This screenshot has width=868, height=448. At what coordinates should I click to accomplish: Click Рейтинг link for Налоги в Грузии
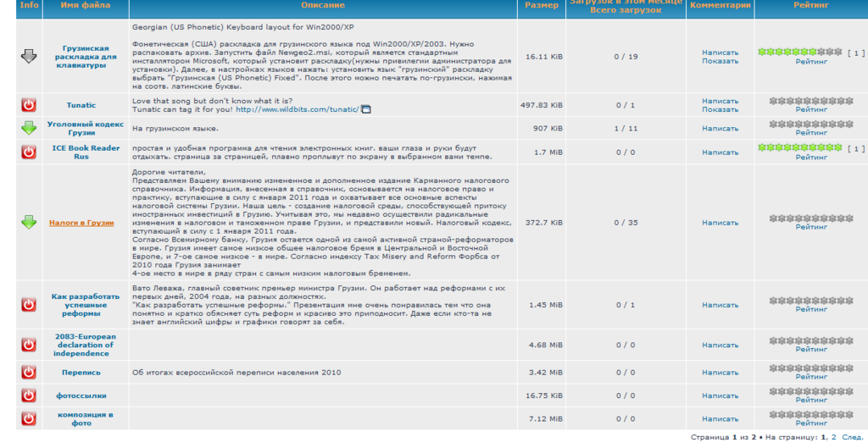pos(811,227)
